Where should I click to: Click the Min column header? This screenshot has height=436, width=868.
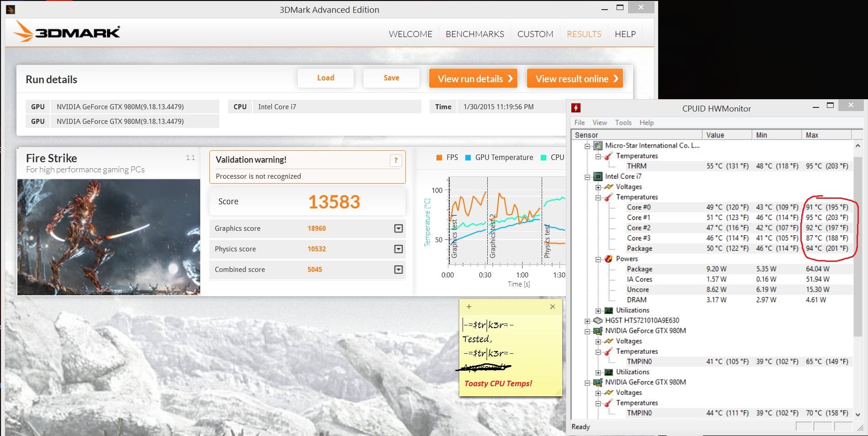(777, 135)
